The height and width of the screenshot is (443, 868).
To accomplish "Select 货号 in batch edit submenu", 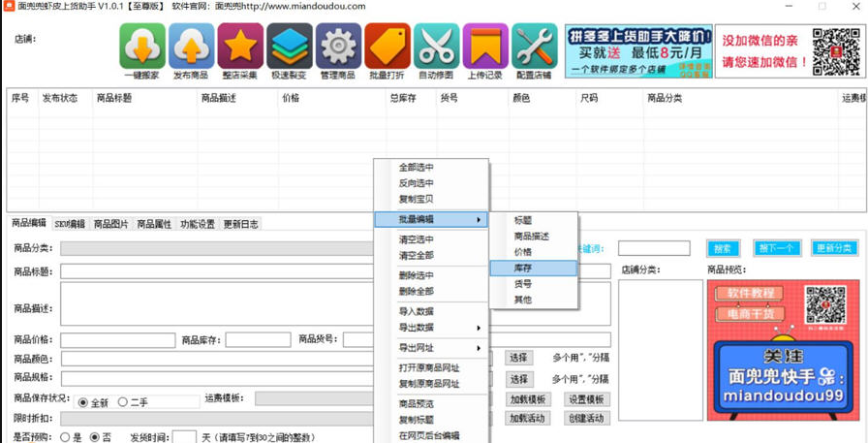I will (x=534, y=284).
